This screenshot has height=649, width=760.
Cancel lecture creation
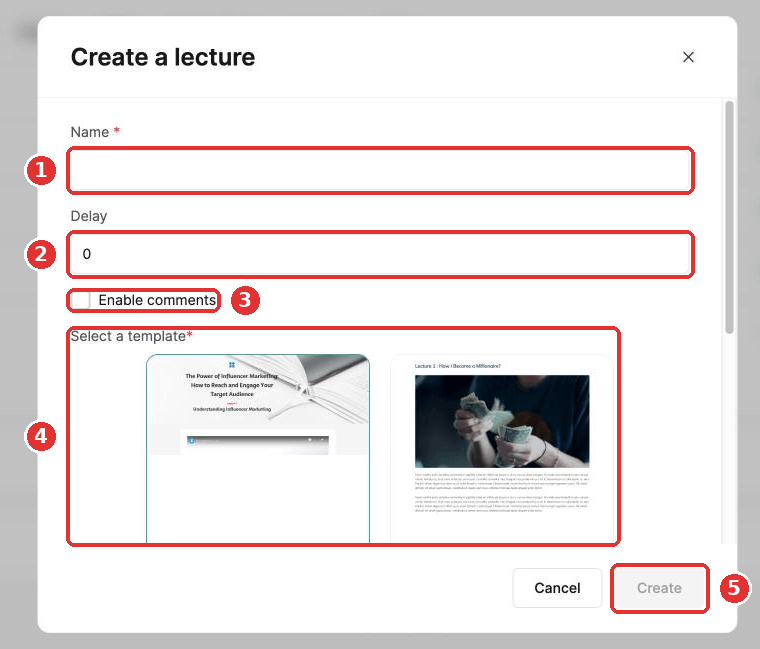coord(557,588)
